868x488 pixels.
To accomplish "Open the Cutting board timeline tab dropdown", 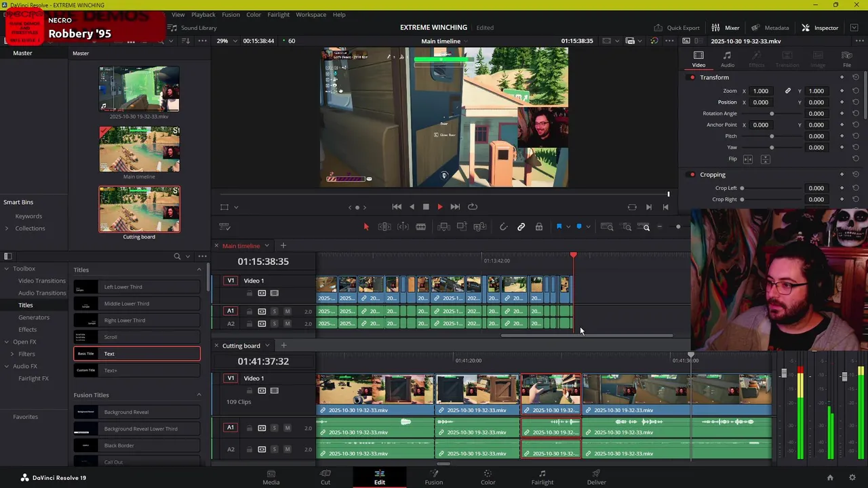I will (x=267, y=346).
